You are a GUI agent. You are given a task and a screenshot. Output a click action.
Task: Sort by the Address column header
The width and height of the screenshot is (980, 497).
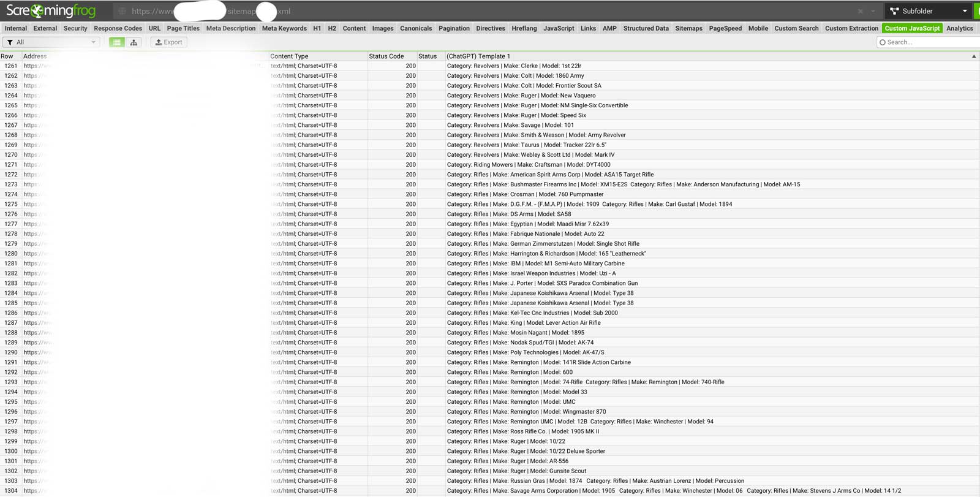pos(145,56)
